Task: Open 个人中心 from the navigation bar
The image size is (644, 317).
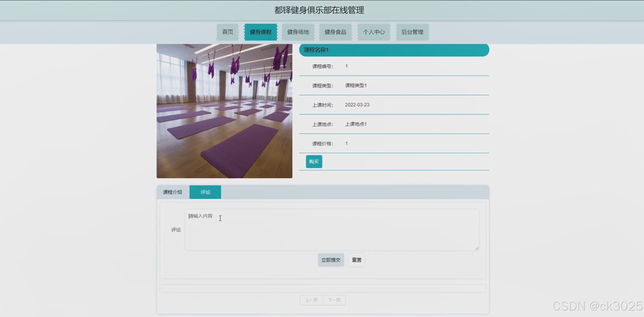Action: click(x=374, y=32)
